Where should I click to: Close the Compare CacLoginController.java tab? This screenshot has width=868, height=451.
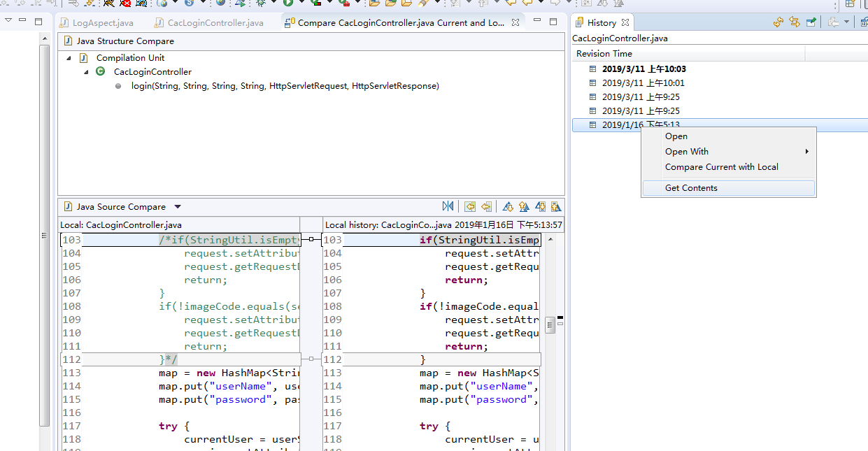[515, 22]
